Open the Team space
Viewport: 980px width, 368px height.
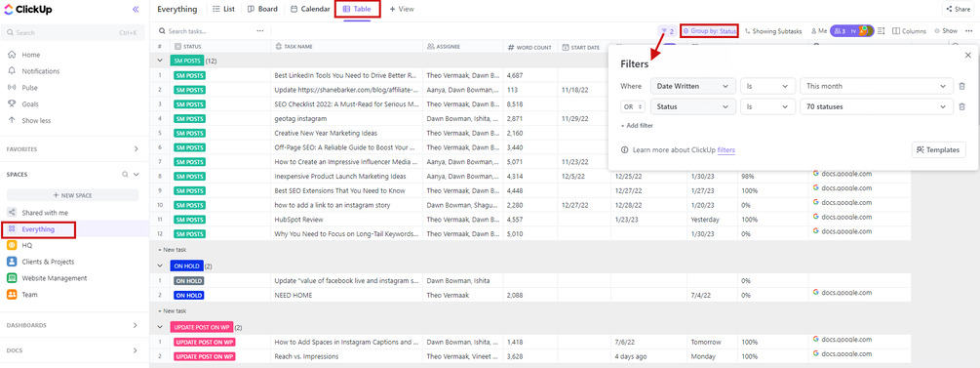pyautogui.click(x=29, y=294)
